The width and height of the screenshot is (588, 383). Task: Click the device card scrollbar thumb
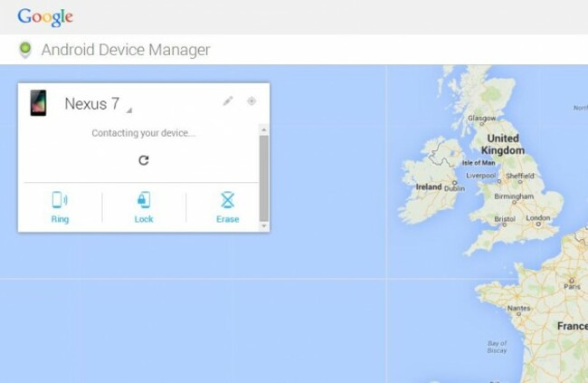click(264, 178)
